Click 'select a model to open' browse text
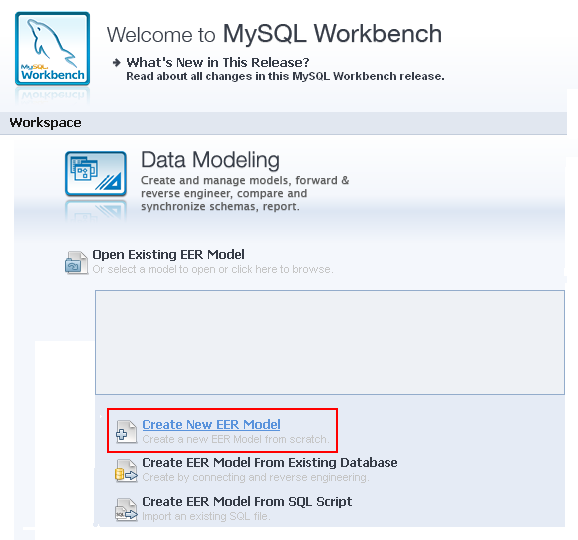The width and height of the screenshot is (578, 540). tap(213, 269)
